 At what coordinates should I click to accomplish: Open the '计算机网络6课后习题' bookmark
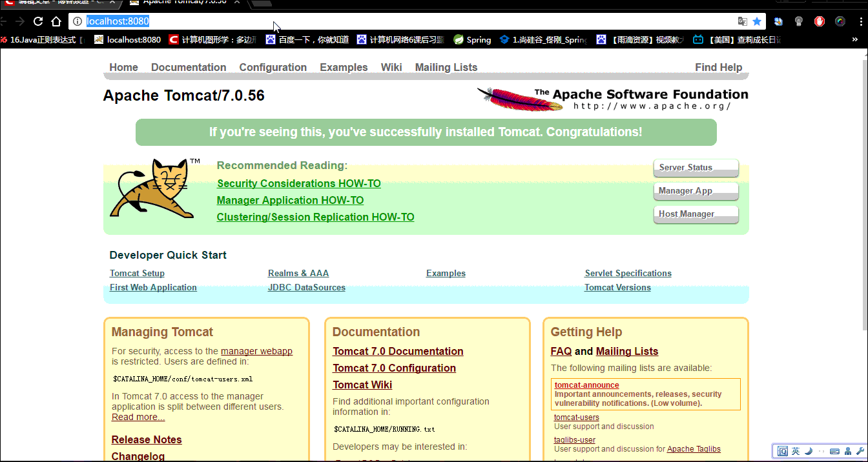pyautogui.click(x=400, y=40)
